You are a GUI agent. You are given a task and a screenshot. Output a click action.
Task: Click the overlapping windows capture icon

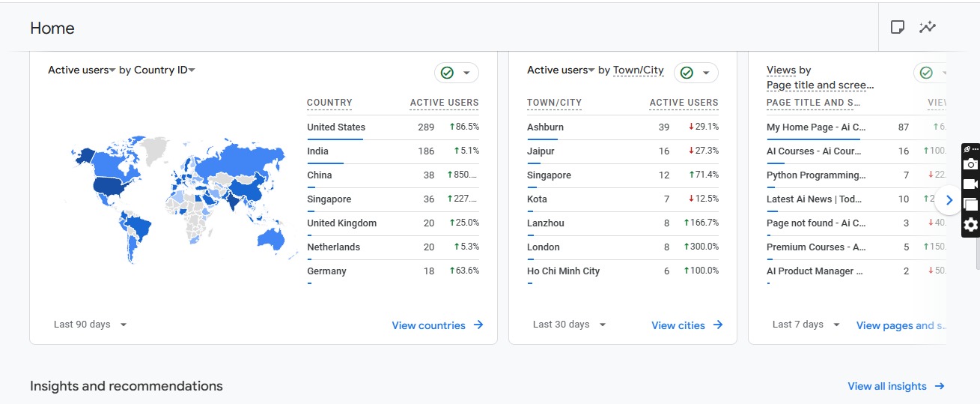tap(970, 205)
